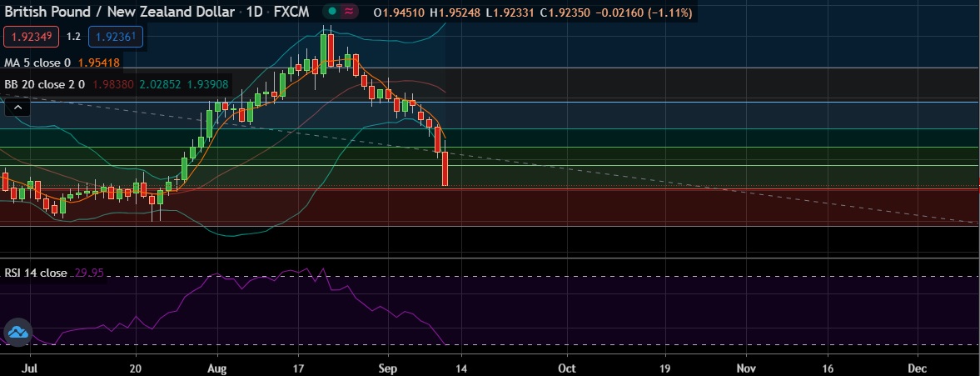The width and height of the screenshot is (980, 376).
Task: Collapse the indicator legend with the chevron
Action: tap(18, 108)
